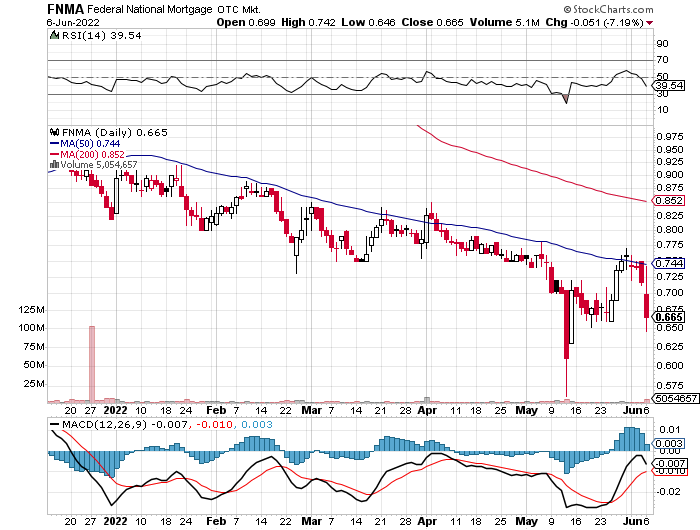Click the Chg -0.051 (-7.19%) value
Viewport: 700px width, 530px height.
point(595,22)
